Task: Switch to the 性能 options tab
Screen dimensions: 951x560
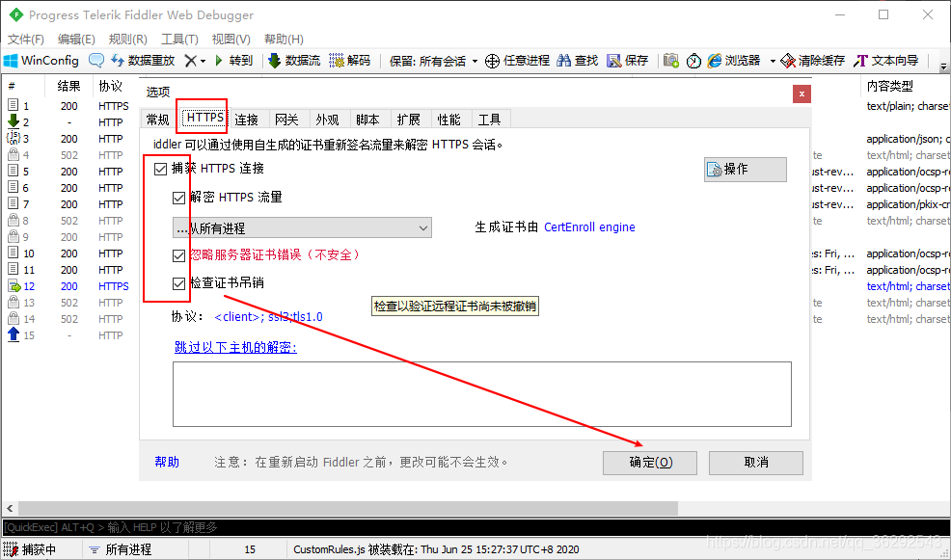Action: [x=449, y=120]
